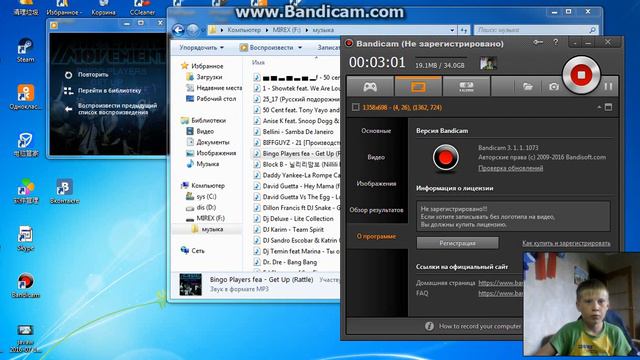Click Проверка обновлений link
This screenshot has width=640, height=360.
(510, 168)
